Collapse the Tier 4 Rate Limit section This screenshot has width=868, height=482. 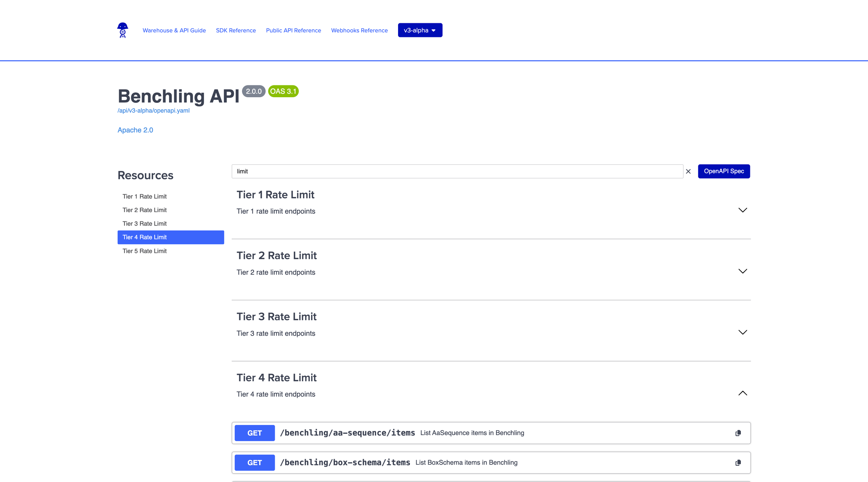[x=743, y=393]
